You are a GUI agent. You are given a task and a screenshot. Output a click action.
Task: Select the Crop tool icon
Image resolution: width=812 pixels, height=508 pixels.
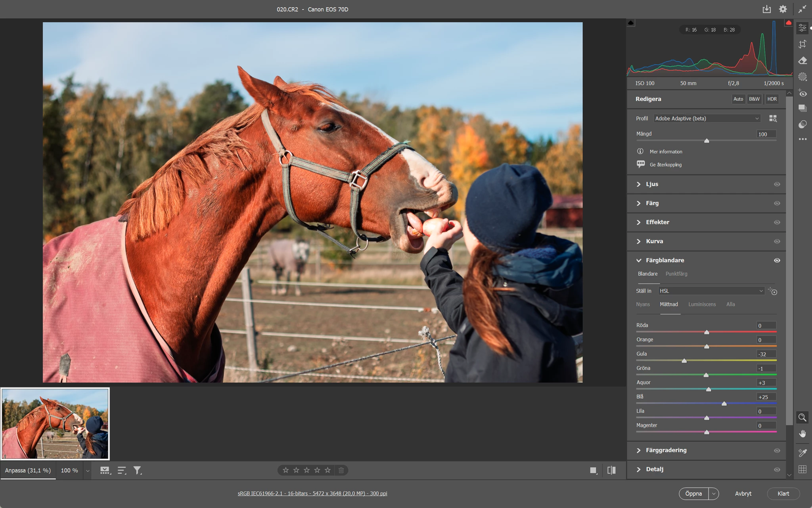802,44
